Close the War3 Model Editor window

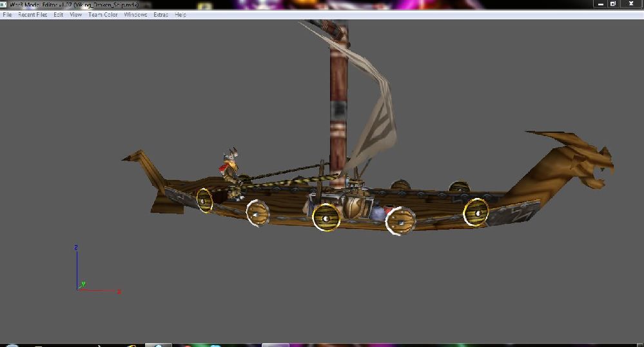[631, 4]
